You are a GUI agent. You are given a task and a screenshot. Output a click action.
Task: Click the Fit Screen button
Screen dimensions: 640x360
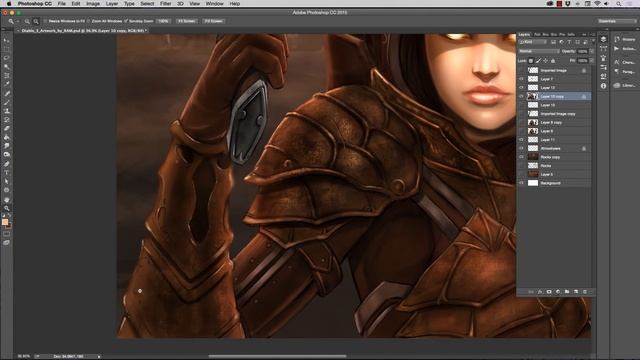click(x=187, y=21)
